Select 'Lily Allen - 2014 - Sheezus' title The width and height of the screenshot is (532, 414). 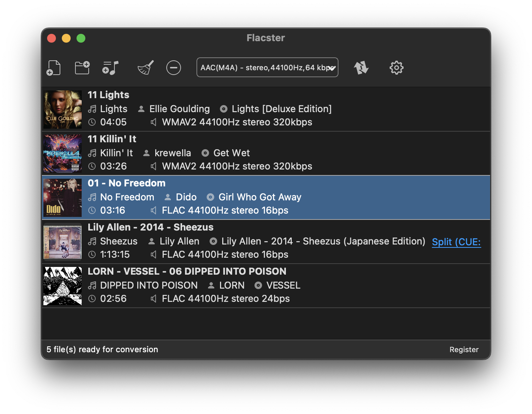tap(150, 227)
